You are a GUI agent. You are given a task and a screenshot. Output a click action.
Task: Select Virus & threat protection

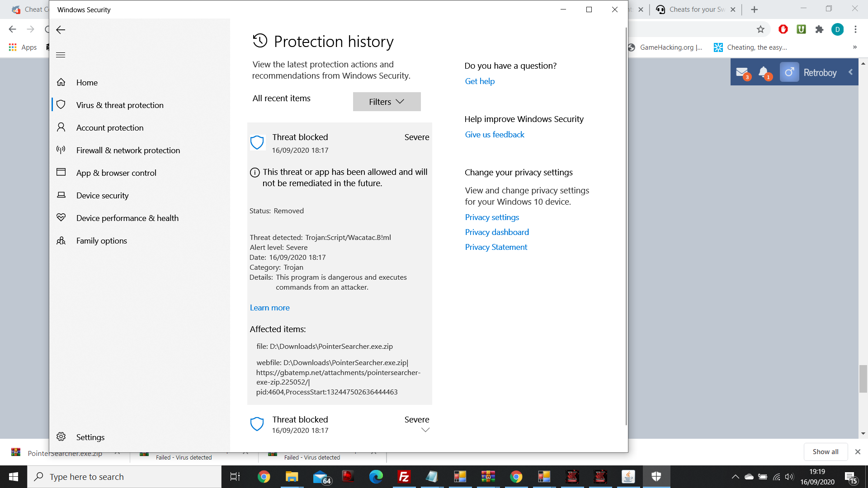tap(120, 105)
